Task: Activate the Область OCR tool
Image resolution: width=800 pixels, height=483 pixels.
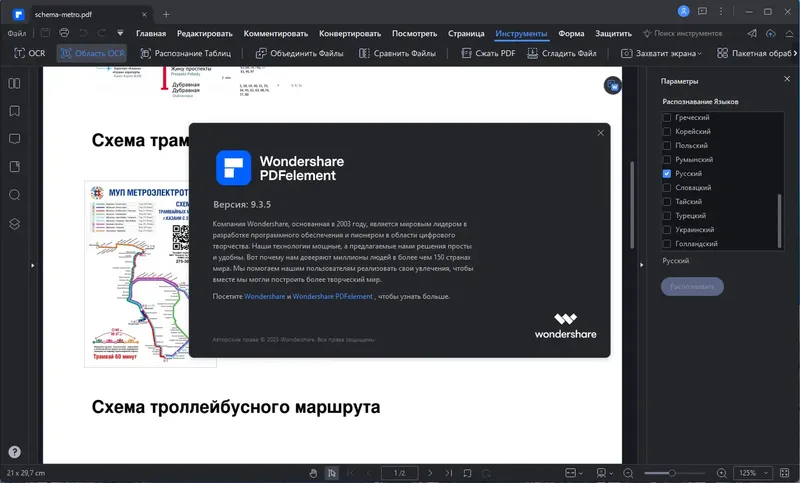Action: click(x=92, y=53)
